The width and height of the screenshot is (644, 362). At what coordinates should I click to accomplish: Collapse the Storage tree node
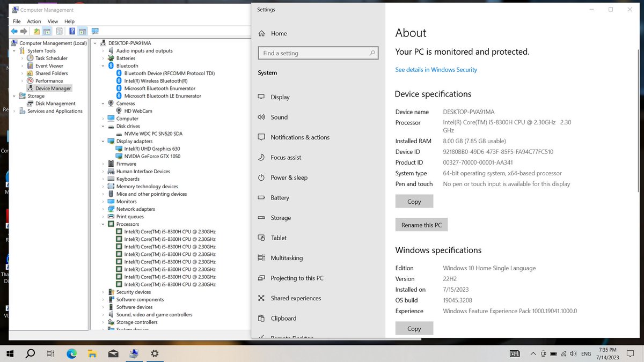click(14, 96)
